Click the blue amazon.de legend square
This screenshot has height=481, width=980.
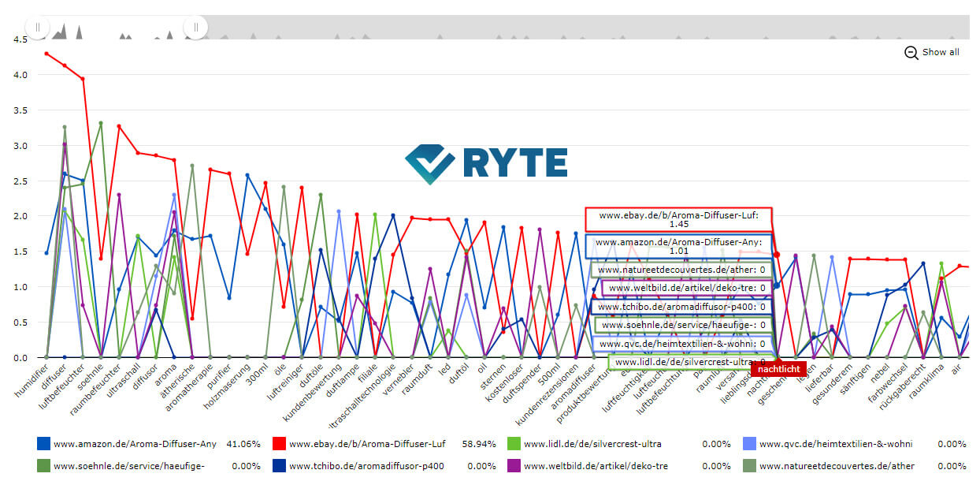click(x=43, y=444)
